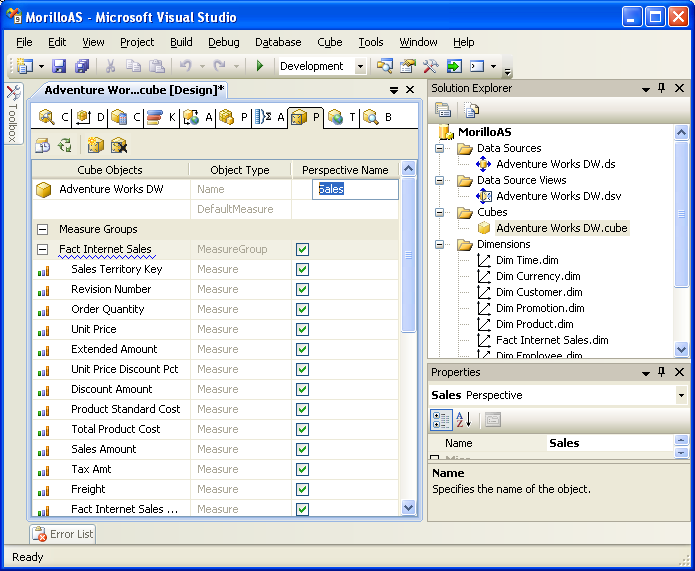Uncheck Unit Price checkbox
The height and width of the screenshot is (571, 695).
[302, 329]
